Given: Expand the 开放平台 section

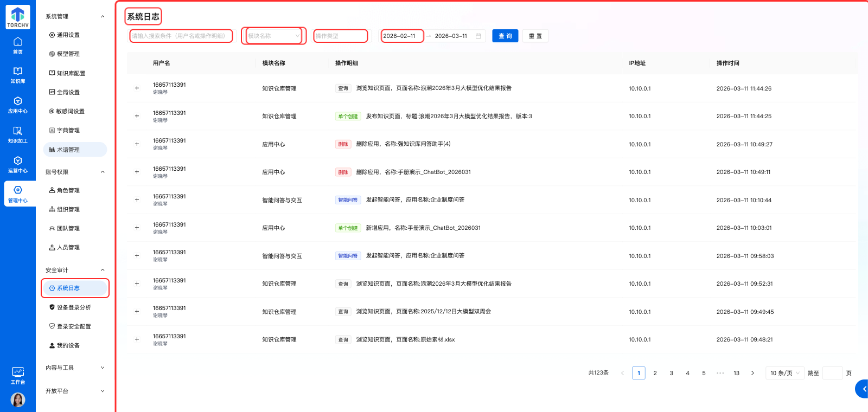Looking at the screenshot, I should coord(103,391).
